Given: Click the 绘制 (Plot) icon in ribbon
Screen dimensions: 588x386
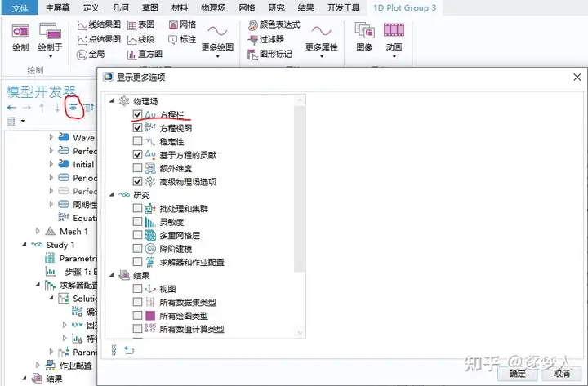Looking at the screenshot, I should pyautogui.click(x=20, y=31).
